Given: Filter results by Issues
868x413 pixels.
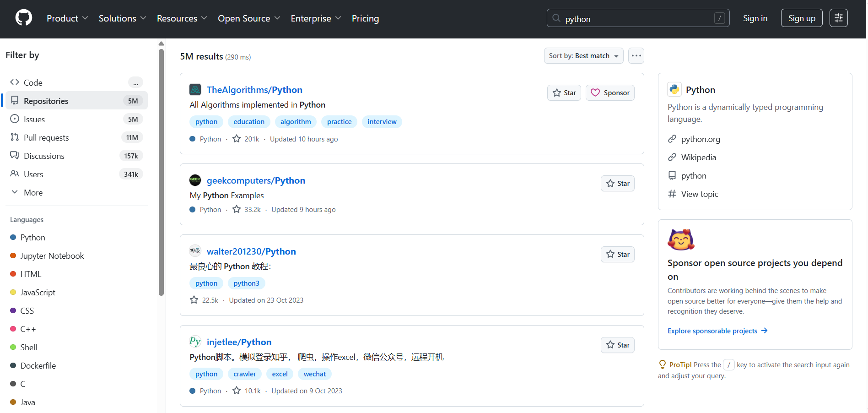Looking at the screenshot, I should pos(76,119).
